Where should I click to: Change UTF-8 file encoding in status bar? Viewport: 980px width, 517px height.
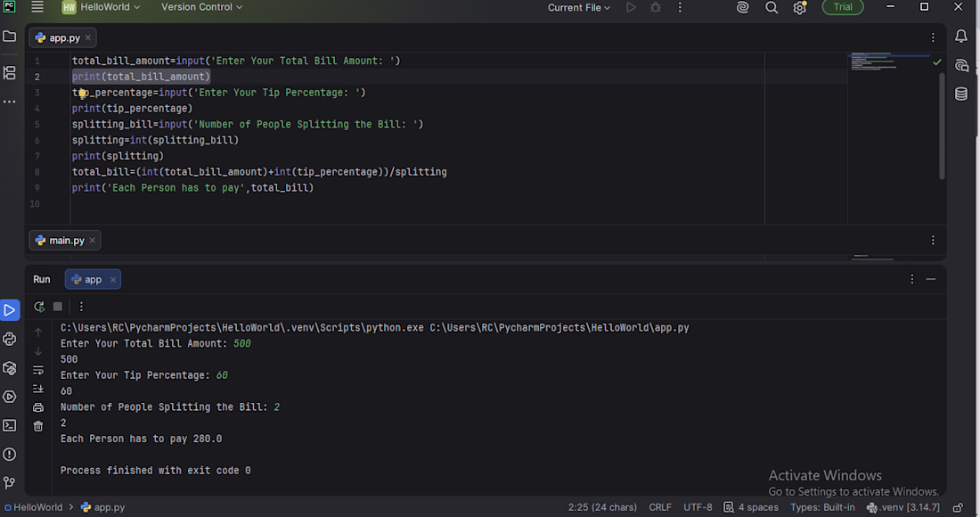point(698,507)
